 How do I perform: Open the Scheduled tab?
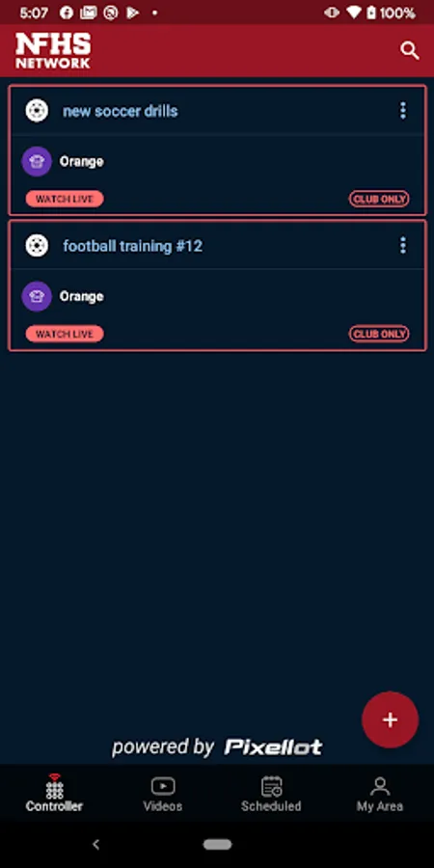(271, 794)
